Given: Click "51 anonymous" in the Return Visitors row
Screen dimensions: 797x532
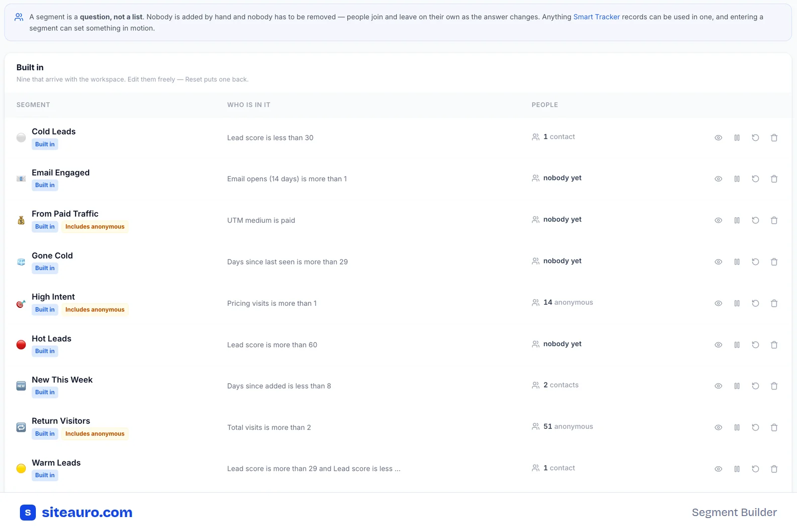Looking at the screenshot, I should tap(568, 426).
